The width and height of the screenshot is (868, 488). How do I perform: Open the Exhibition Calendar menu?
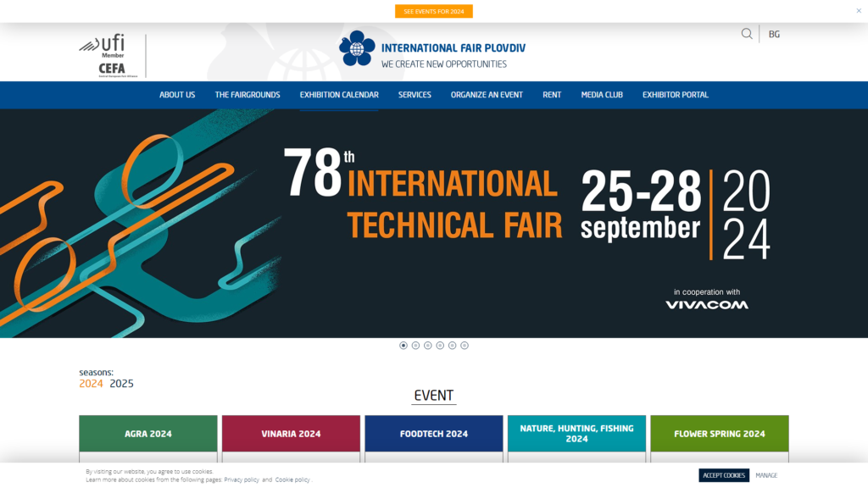point(339,95)
